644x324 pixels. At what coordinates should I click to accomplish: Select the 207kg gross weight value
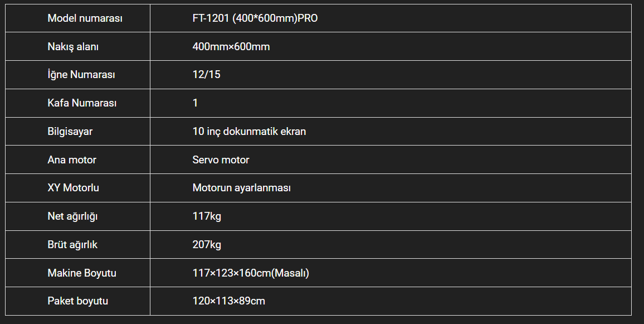[207, 245]
